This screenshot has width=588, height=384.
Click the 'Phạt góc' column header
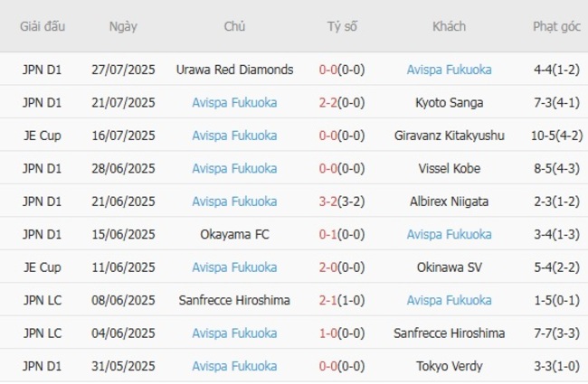coord(556,26)
